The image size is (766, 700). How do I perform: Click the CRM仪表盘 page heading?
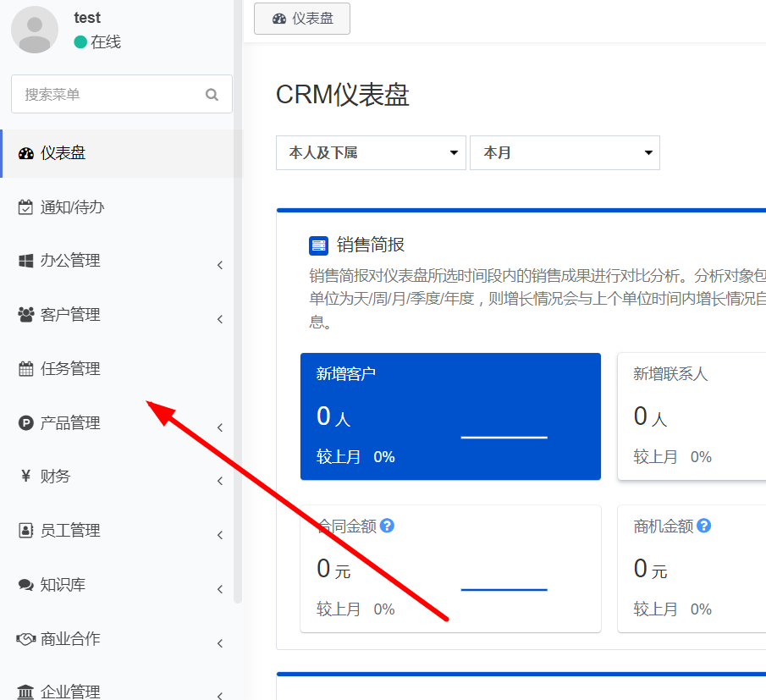click(x=343, y=94)
